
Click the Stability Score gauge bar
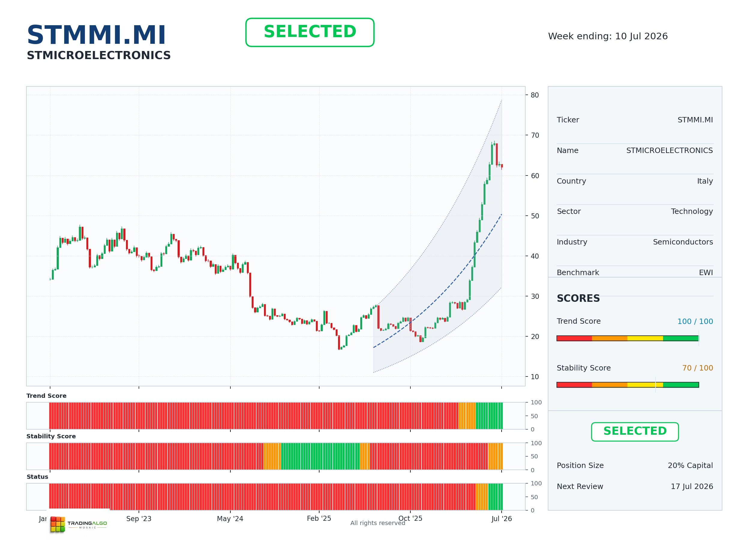tap(627, 385)
